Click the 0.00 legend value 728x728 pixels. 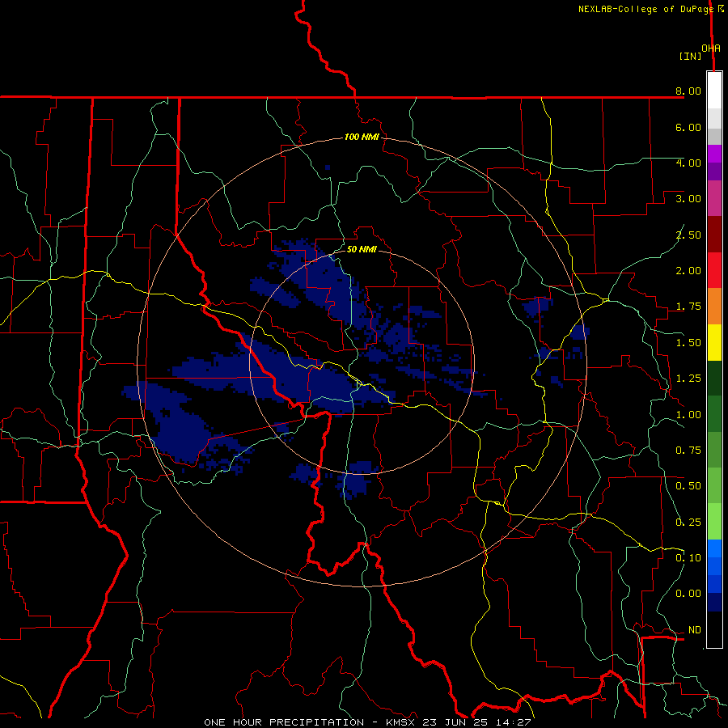(x=688, y=594)
